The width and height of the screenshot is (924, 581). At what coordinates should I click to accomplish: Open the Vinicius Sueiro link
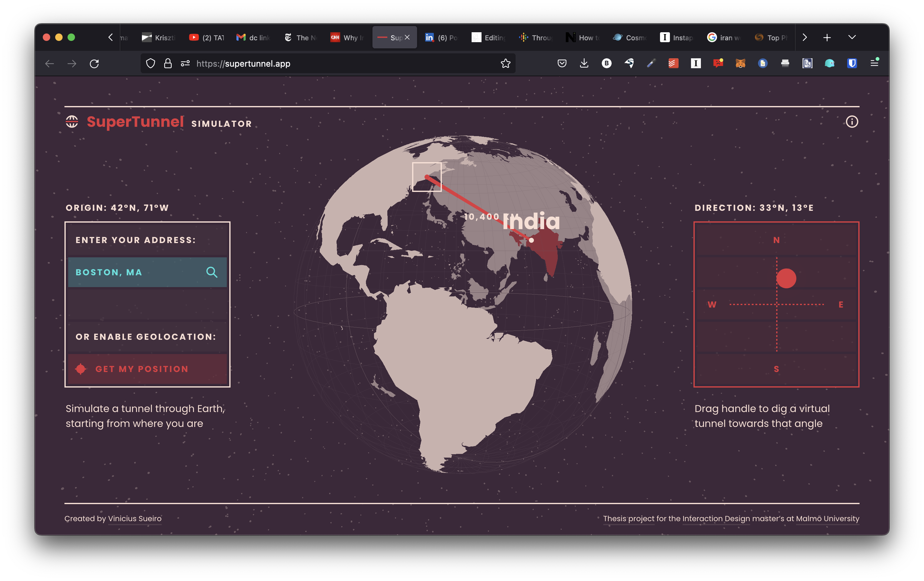[x=135, y=518]
